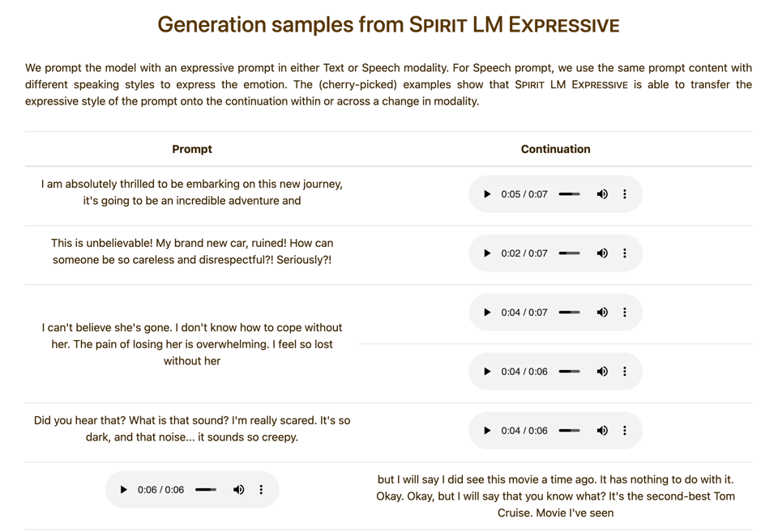Open more options for 0:02 / 0:07 player
Image resolution: width=778 pixels, height=532 pixels.
pos(625,253)
